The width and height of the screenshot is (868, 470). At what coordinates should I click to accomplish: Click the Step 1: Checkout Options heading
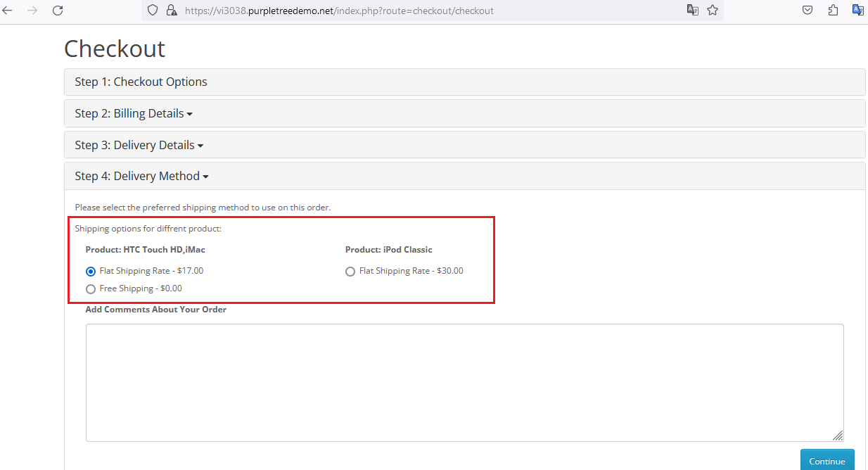point(141,82)
